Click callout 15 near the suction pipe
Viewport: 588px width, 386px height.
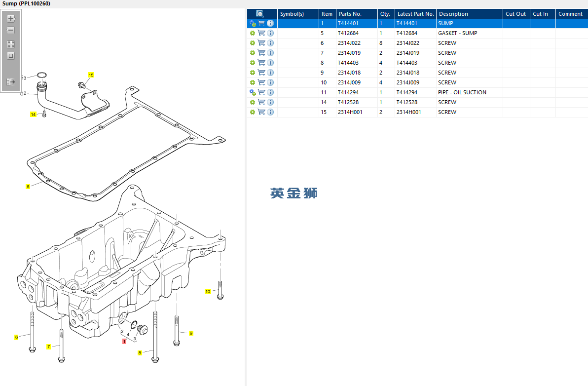91,75
